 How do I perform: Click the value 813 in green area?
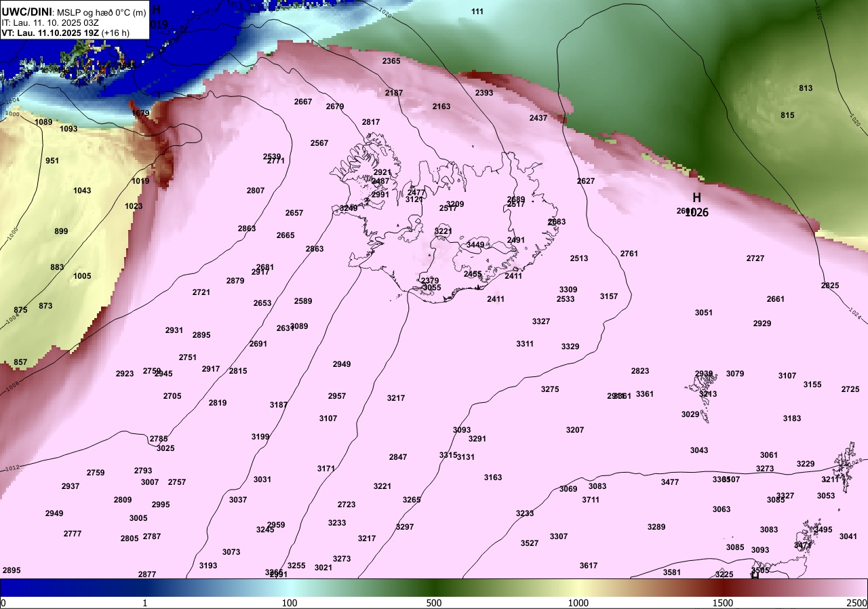pos(806,88)
